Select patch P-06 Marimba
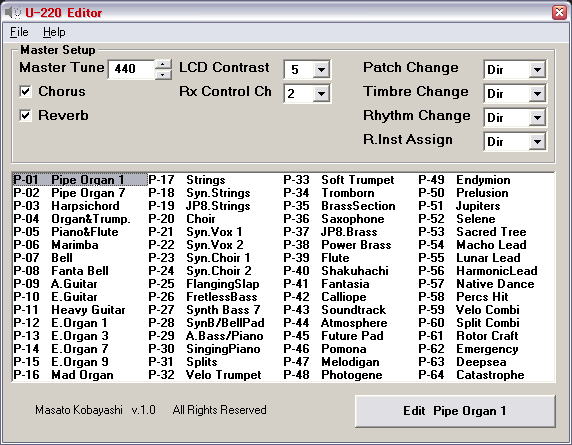This screenshot has width=572, height=445. pos(80,245)
